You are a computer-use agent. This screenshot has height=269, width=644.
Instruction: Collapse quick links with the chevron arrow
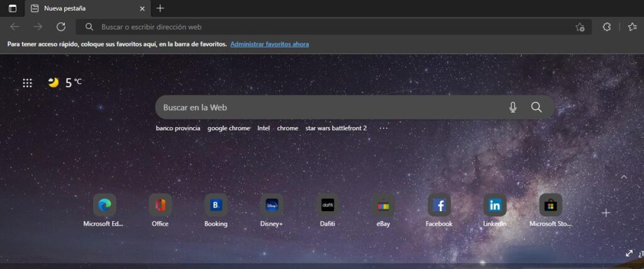pos(624,177)
